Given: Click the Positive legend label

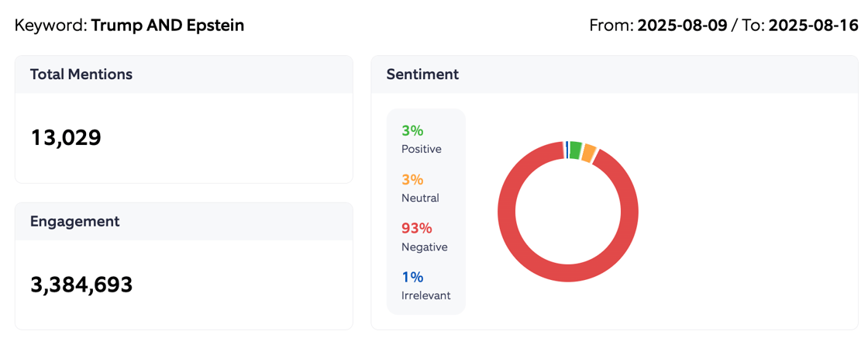Looking at the screenshot, I should point(421,149).
